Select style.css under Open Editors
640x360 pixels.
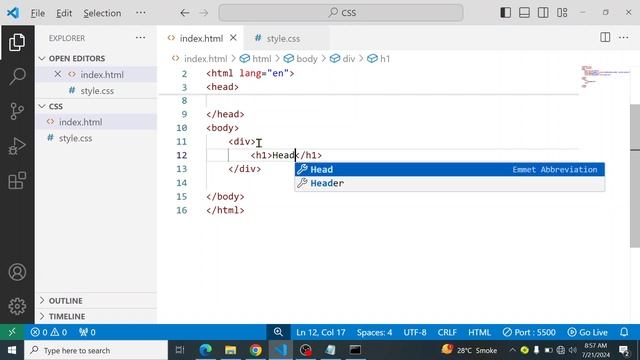[x=96, y=91]
